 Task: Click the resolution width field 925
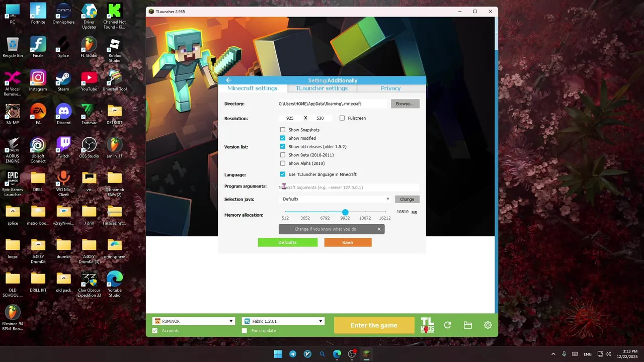pos(290,118)
